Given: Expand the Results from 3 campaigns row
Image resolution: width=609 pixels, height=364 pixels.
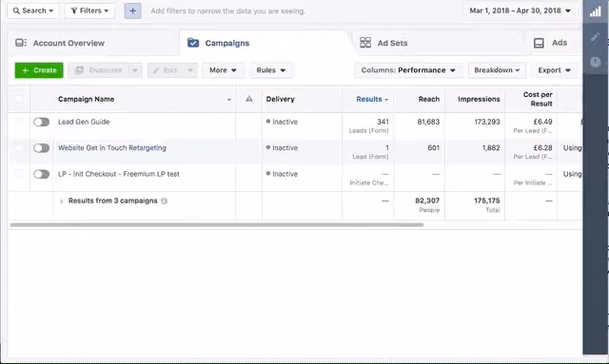Looking at the screenshot, I should coord(61,201).
